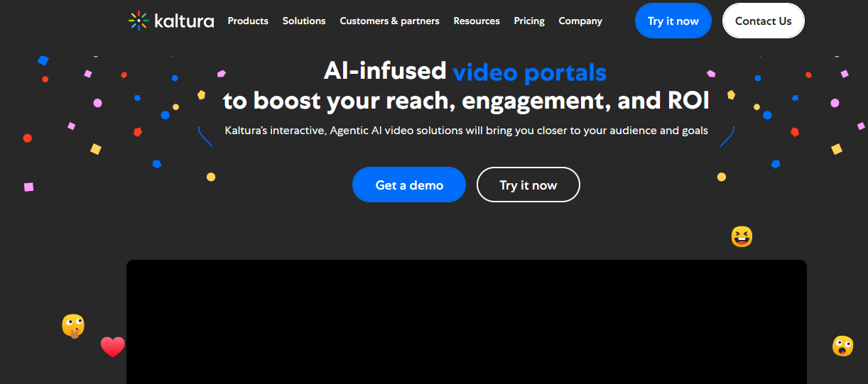Click the "to boost your reach, engagement, and ROI" text
Screen dimensions: 868x384
pyautogui.click(x=466, y=101)
